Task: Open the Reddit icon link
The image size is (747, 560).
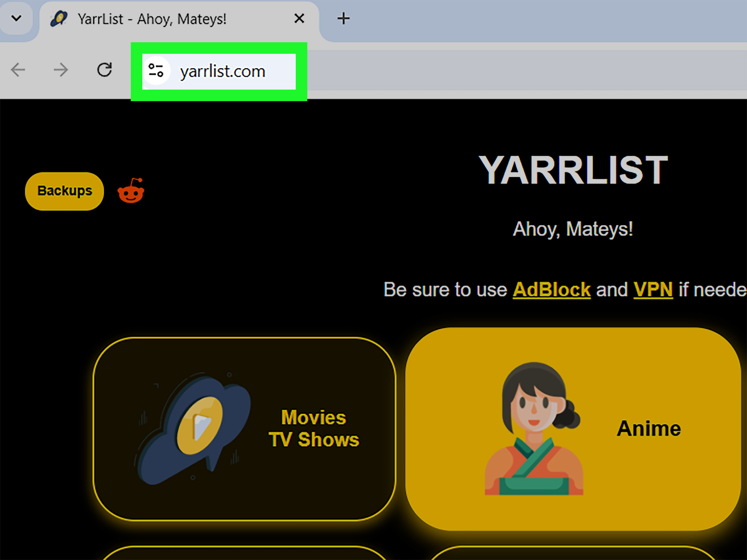Action: coord(131,191)
